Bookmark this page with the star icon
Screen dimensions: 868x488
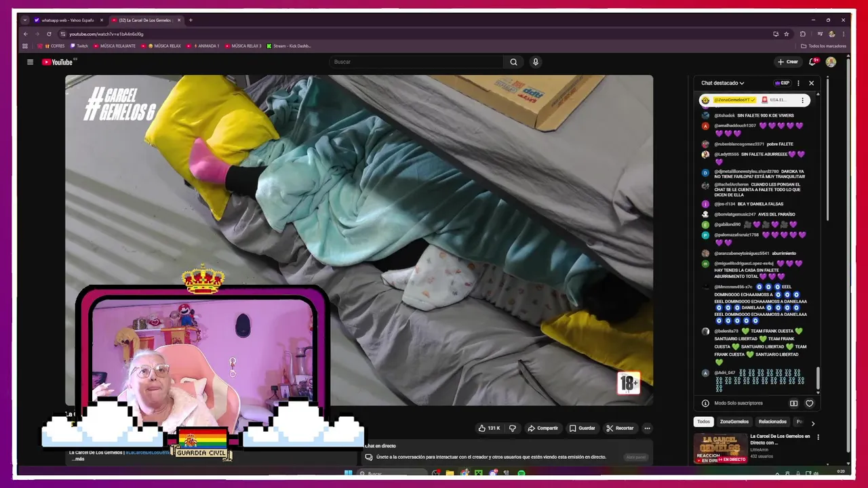tap(787, 34)
